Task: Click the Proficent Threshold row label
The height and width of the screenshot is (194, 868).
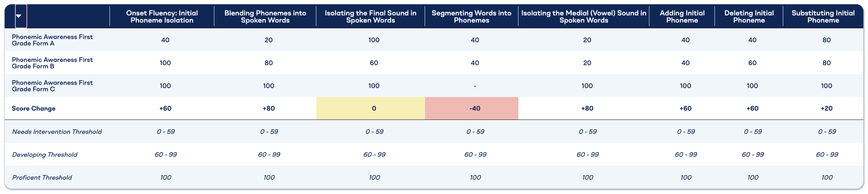Action: 42,177
